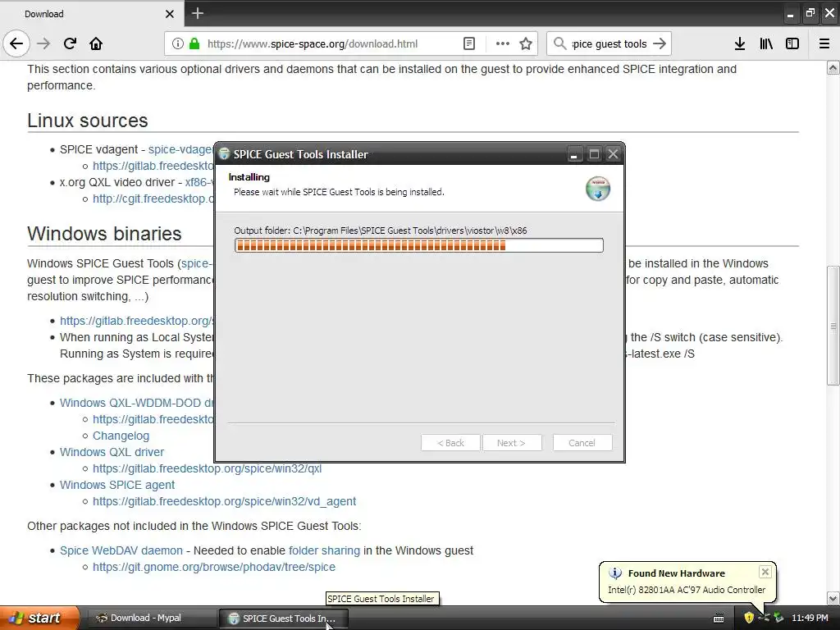Toggle reader view icon in address bar
The image size is (840, 630).
[x=468, y=43]
